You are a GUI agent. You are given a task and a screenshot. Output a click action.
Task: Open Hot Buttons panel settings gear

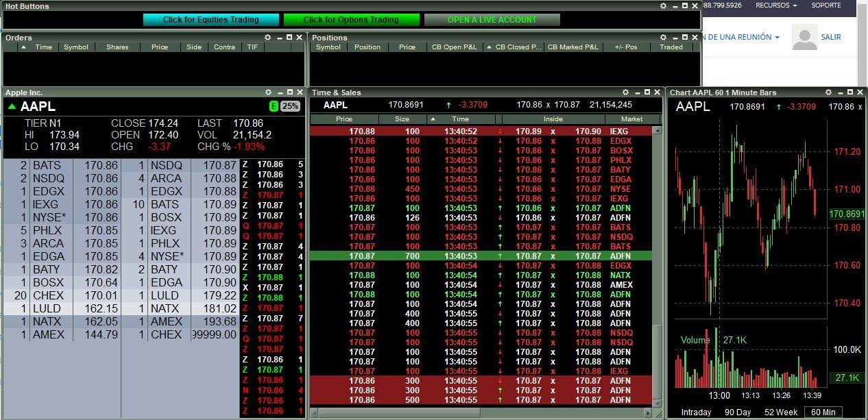coord(663,5)
